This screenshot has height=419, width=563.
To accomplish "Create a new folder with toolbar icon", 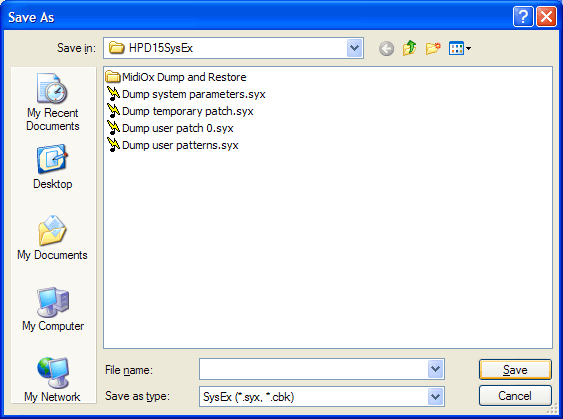I will pos(433,48).
